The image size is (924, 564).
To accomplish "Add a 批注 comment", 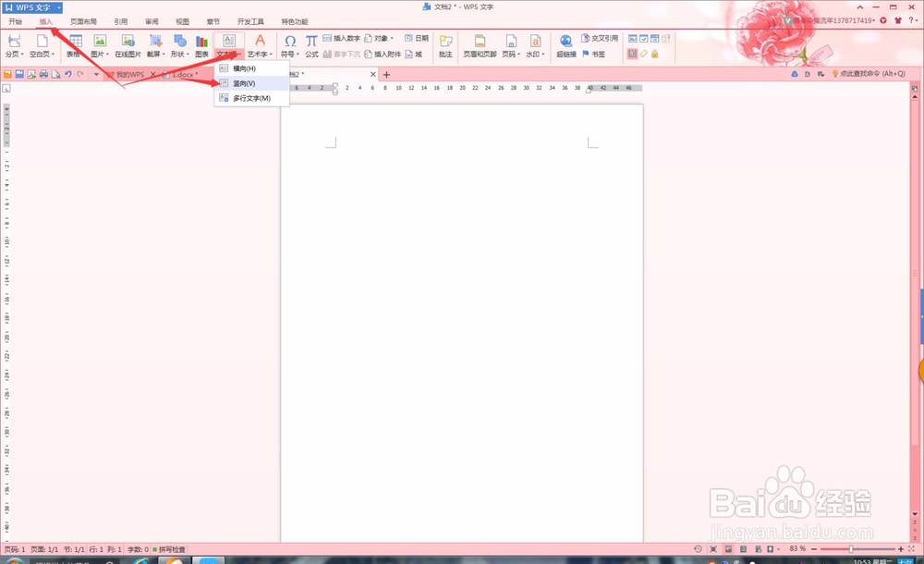I will pyautogui.click(x=445, y=45).
